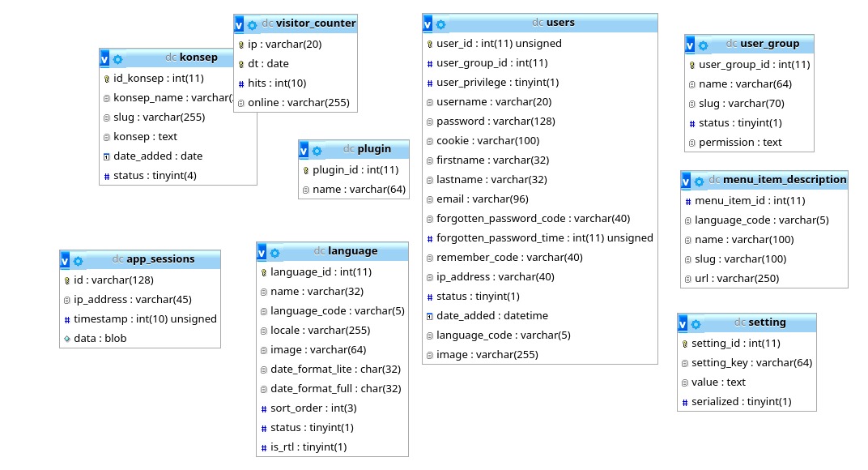
Task: Hide columns of the user_group table
Action: coord(691,45)
